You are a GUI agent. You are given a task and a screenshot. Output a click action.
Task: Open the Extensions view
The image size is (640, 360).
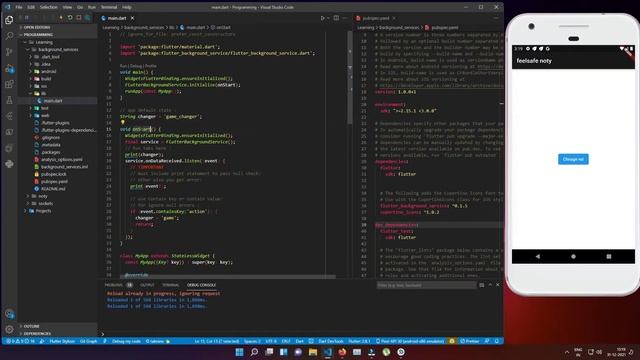pos(9,84)
